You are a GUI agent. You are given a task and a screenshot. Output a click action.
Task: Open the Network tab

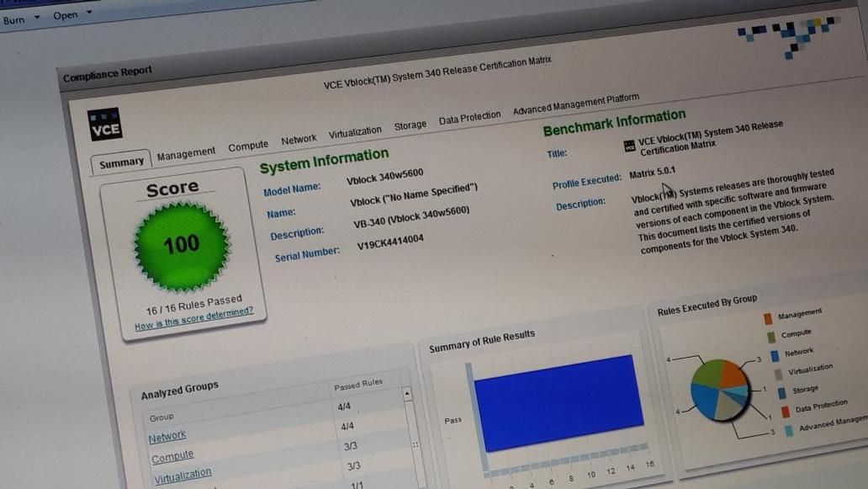click(299, 140)
